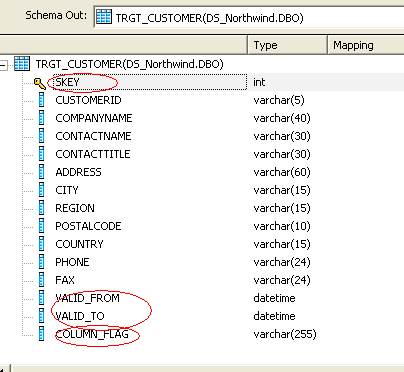The width and height of the screenshot is (404, 372).
Task: Select the POSTALCODE column
Action: (88, 226)
